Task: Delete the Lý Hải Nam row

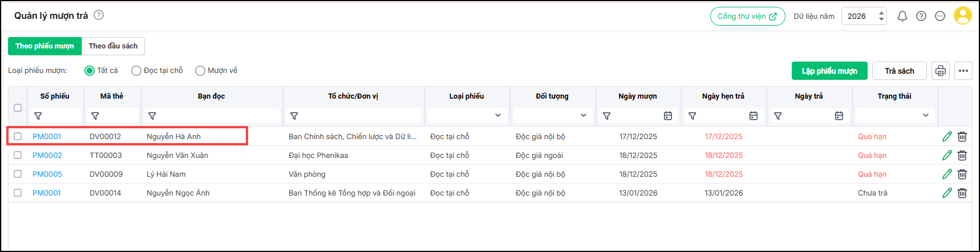Action: [962, 174]
